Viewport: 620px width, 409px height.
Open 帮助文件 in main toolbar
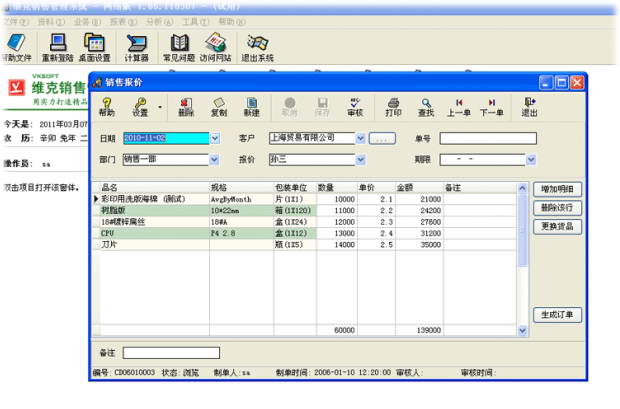point(17,47)
